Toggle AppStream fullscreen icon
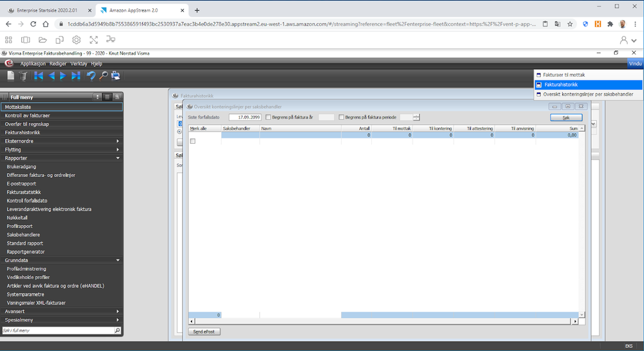This screenshot has height=351, width=644. point(93,40)
